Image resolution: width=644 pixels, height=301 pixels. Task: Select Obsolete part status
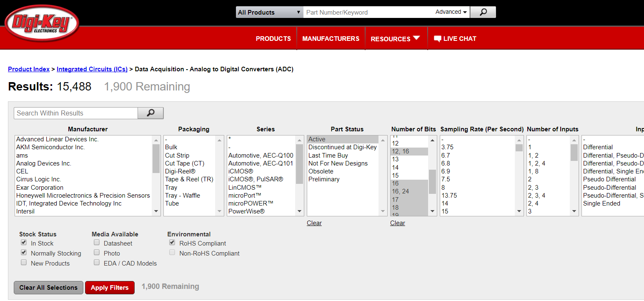tap(343, 171)
